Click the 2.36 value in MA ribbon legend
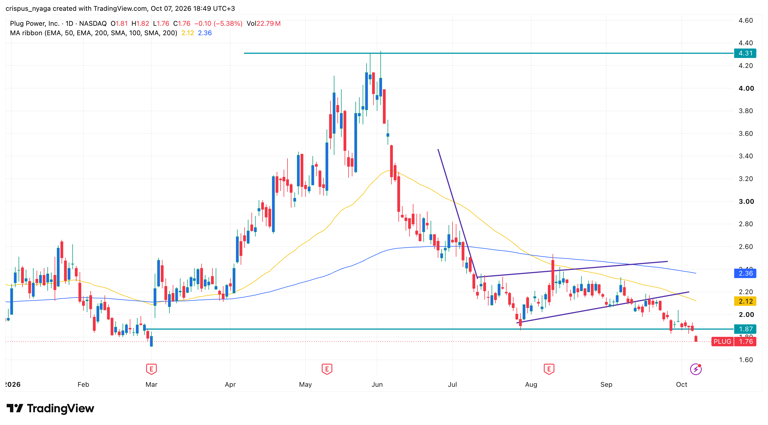This screenshot has height=425, width=768. [x=205, y=33]
